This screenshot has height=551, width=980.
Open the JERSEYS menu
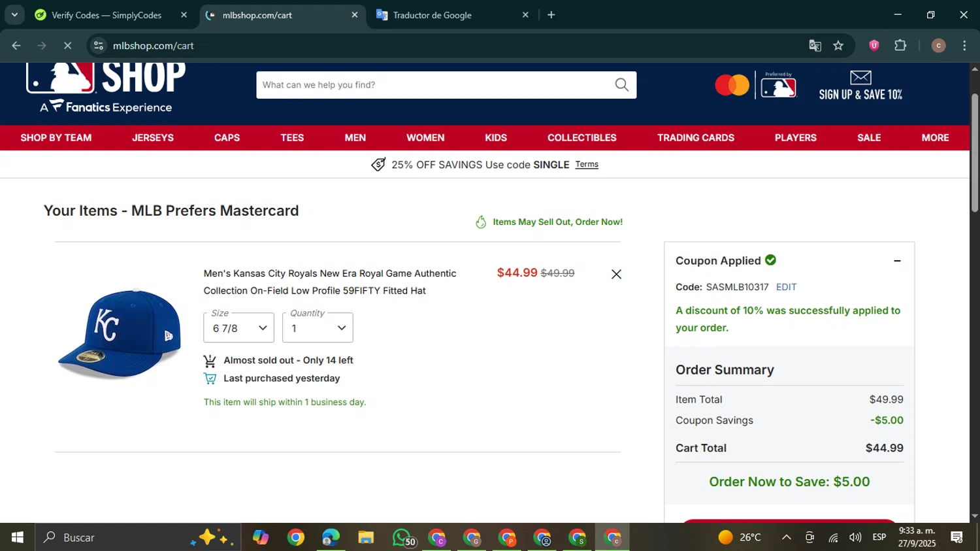pyautogui.click(x=153, y=138)
